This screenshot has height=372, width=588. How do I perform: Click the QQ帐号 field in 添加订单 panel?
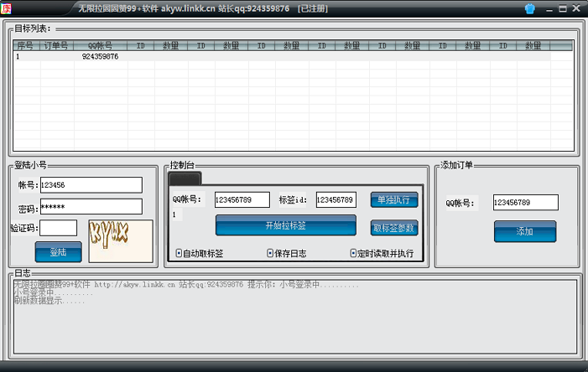click(525, 202)
